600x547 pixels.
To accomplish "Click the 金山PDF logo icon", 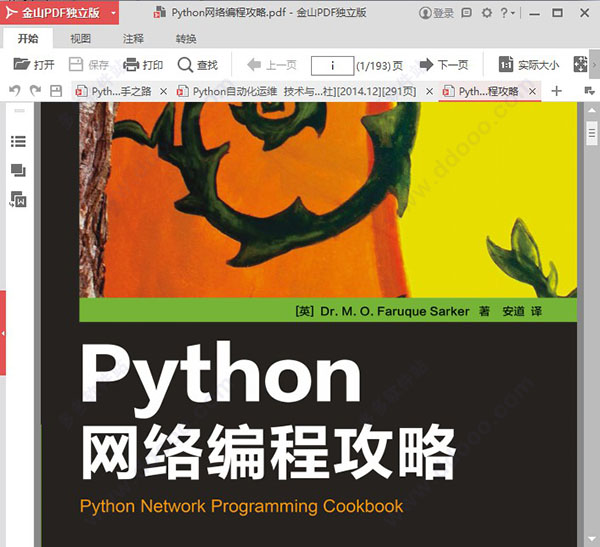I will (11, 13).
